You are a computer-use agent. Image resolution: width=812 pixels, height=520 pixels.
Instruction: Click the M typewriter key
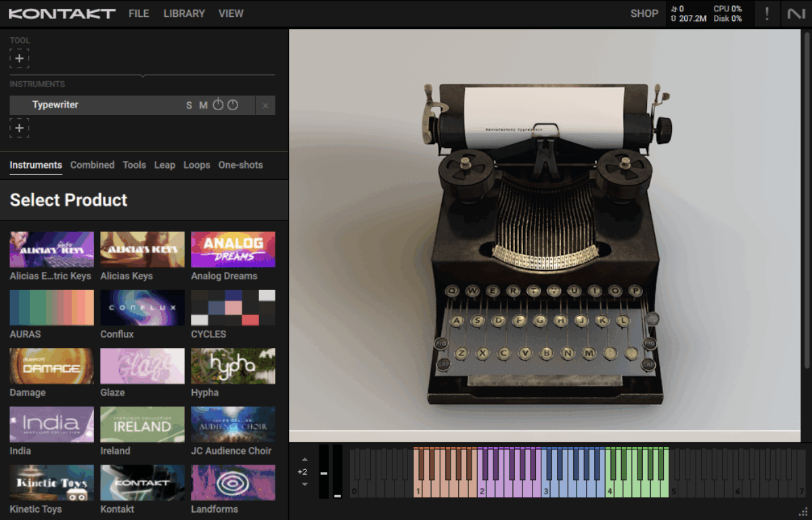tap(589, 352)
